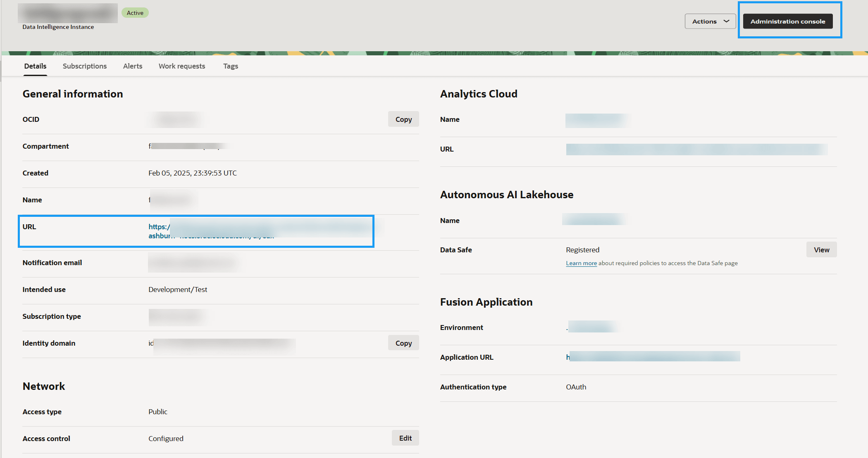Click View button for Data Safe

pyautogui.click(x=821, y=250)
